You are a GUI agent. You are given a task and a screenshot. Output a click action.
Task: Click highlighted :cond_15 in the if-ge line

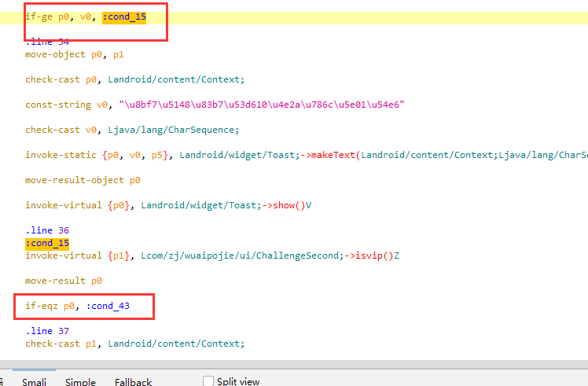coord(124,17)
